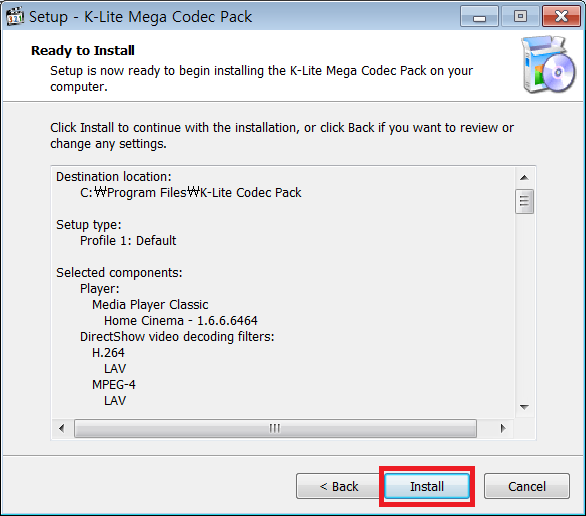
Task: Click the Program Files destination path text
Action: (191, 192)
